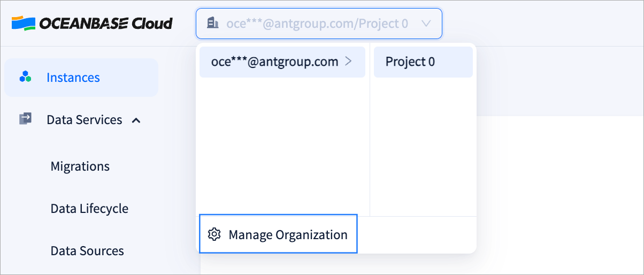Click the Data Services sidebar label
644x275 pixels.
tap(85, 120)
